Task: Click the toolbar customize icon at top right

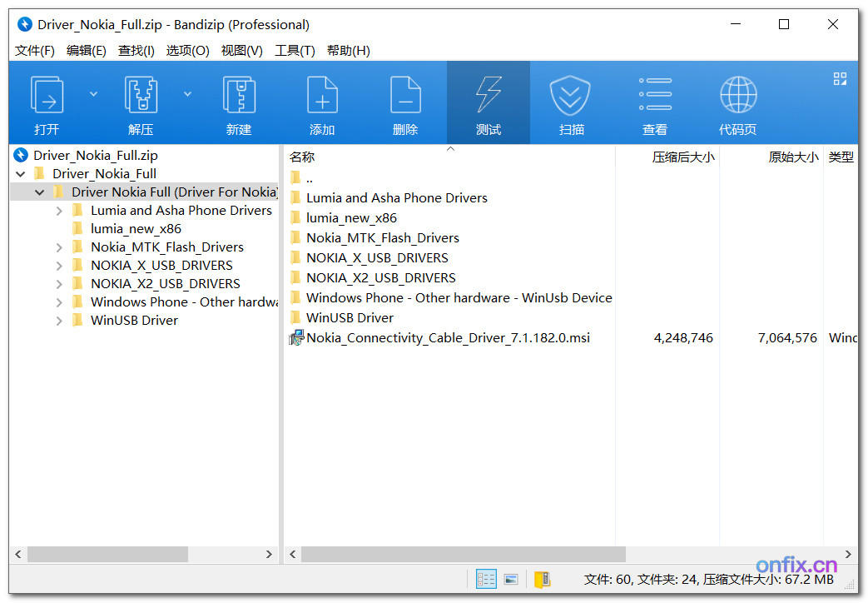Action: click(x=840, y=78)
